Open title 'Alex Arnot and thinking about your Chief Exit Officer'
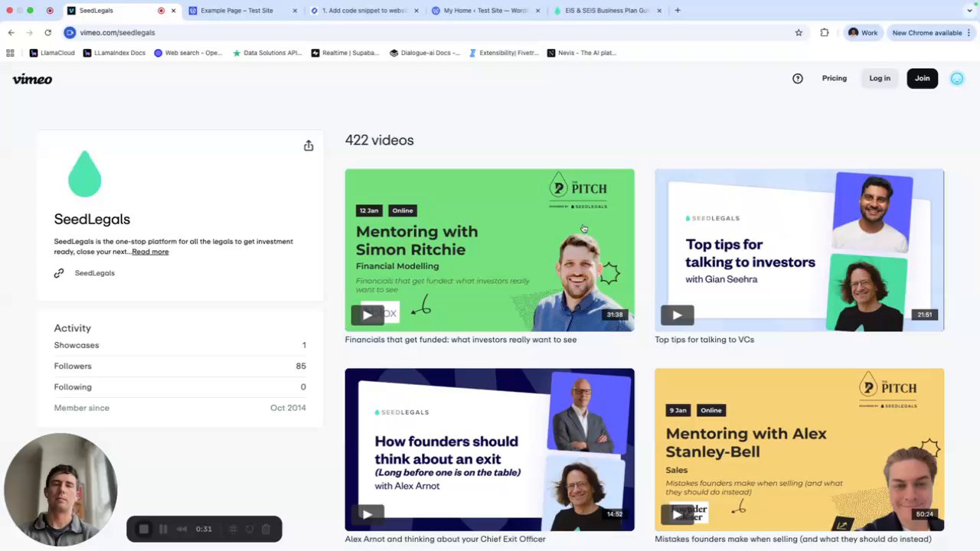980x551 pixels. pos(445,539)
